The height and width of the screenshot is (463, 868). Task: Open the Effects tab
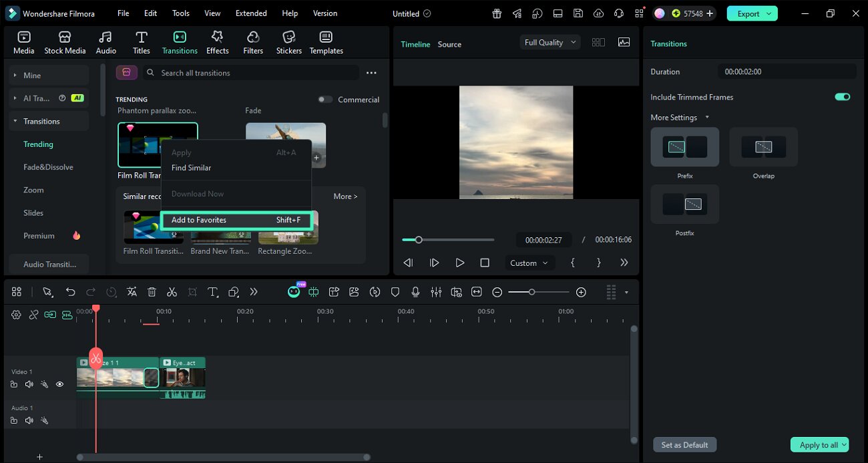[x=217, y=43]
